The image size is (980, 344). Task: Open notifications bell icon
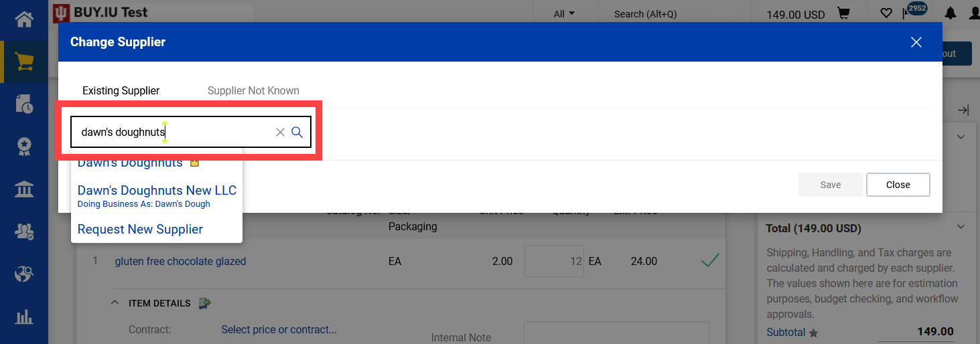point(950,13)
